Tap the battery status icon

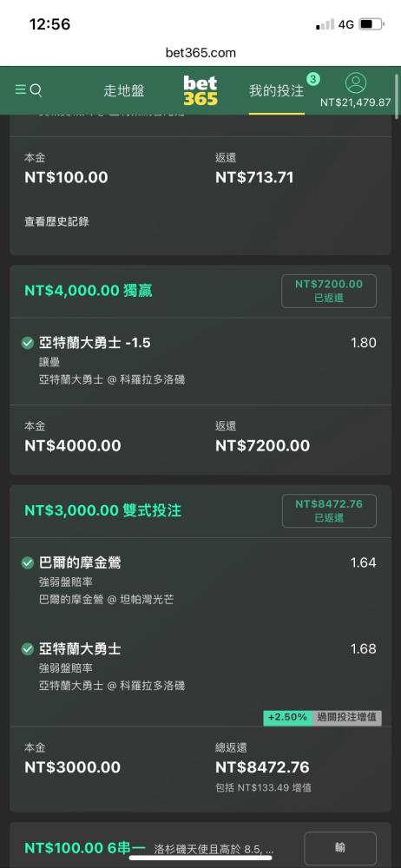371,24
